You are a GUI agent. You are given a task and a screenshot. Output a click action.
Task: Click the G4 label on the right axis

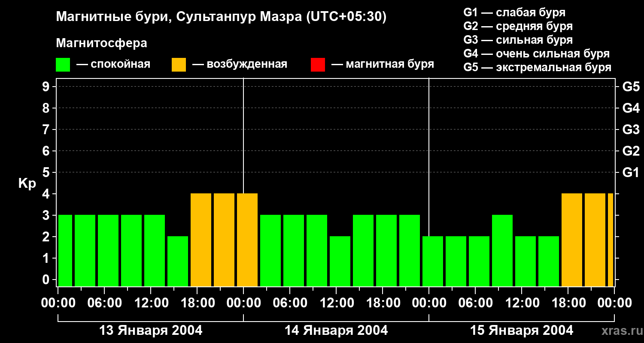pyautogui.click(x=631, y=108)
